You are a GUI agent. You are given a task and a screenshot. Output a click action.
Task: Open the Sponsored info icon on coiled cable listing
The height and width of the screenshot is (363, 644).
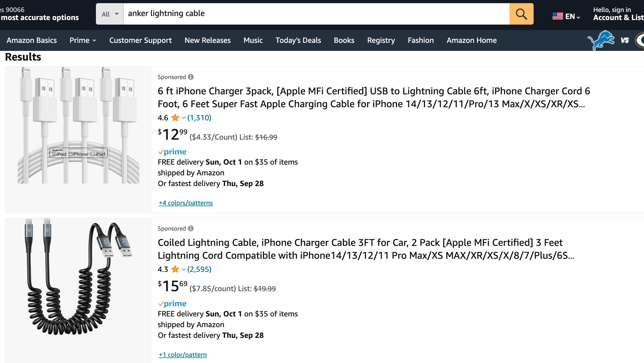[190, 228]
